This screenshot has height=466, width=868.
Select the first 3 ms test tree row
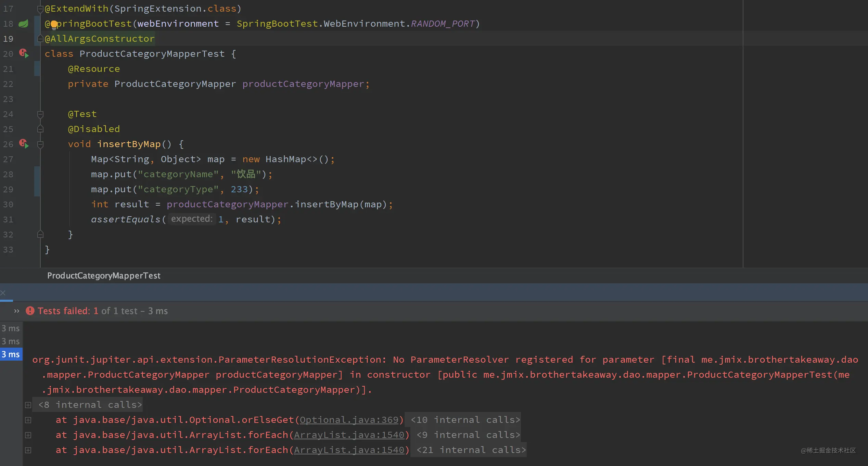[x=11, y=328]
